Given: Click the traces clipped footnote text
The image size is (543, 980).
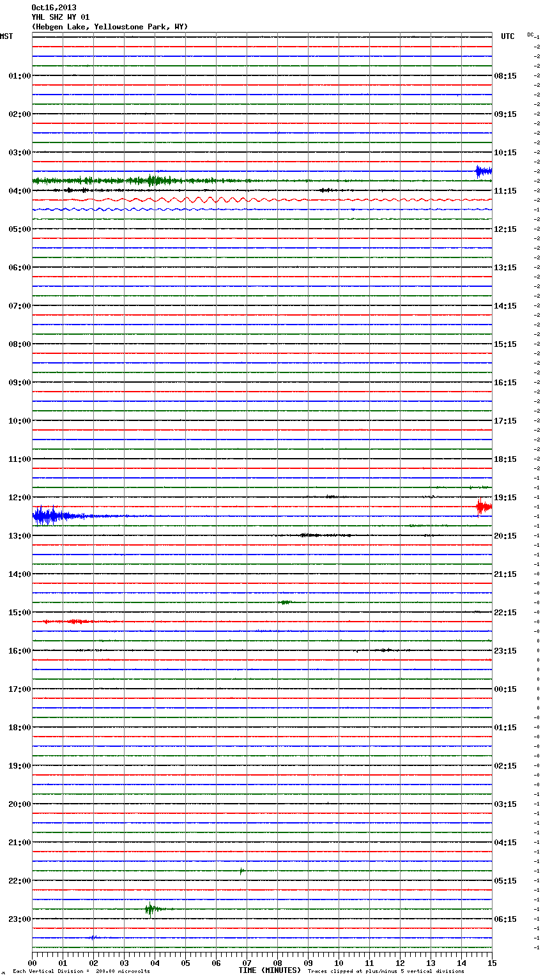Looking at the screenshot, I should tap(386, 972).
